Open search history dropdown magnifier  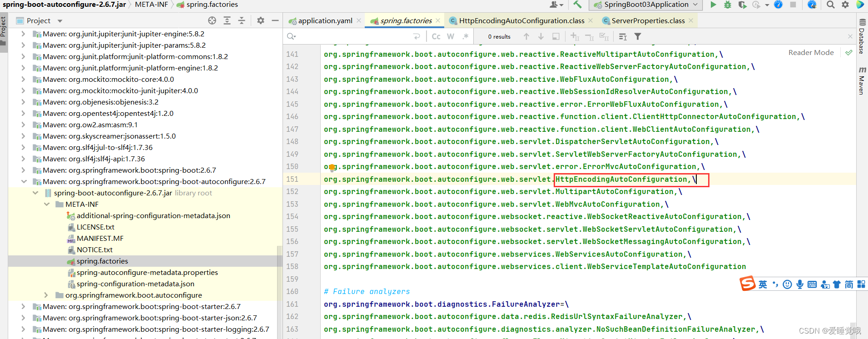(291, 36)
